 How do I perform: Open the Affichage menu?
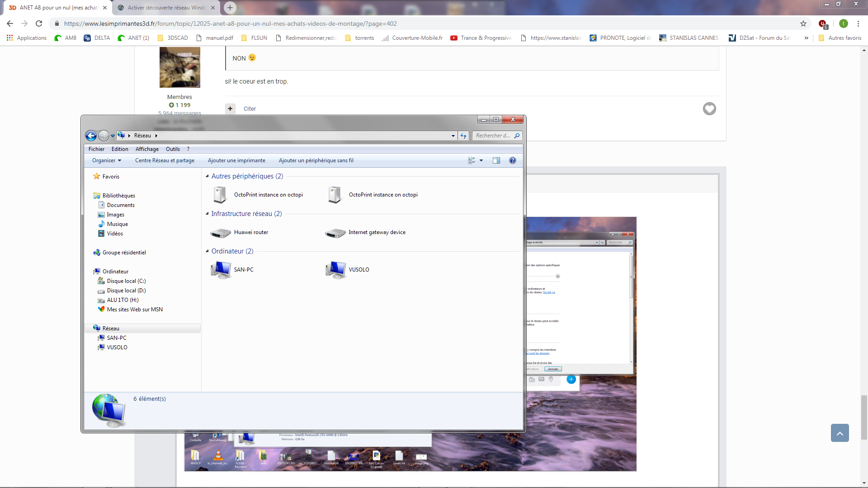coord(147,149)
